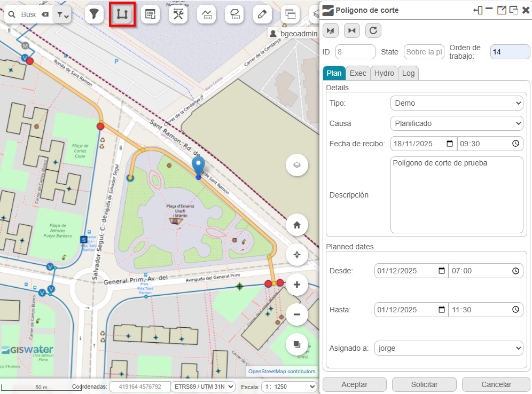Open the tools (hammer and wrench) icon
Viewport: 532px width, 394px height.
[x=178, y=14]
